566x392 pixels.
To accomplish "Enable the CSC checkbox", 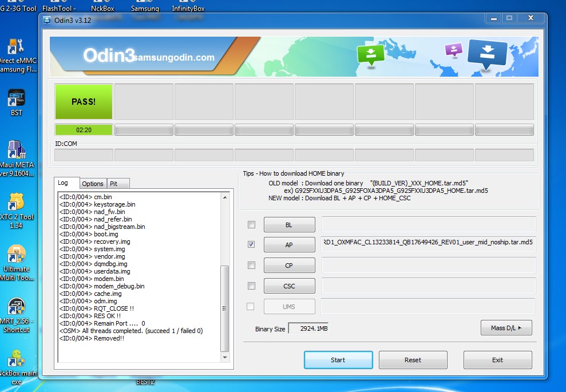I will pos(251,286).
